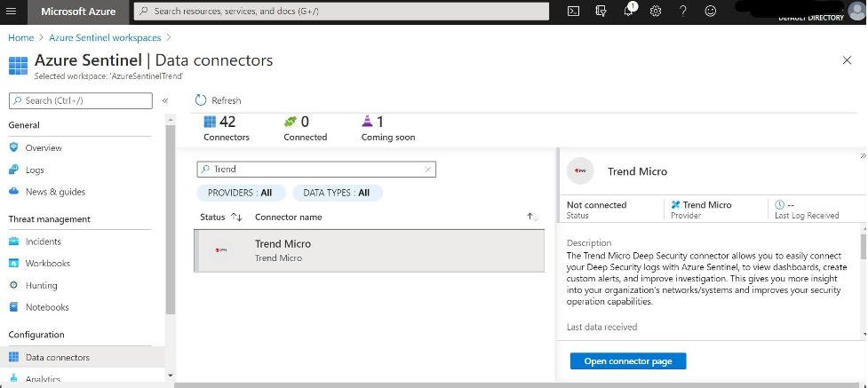
Task: Click the Workbooks icon
Action: coord(14,264)
